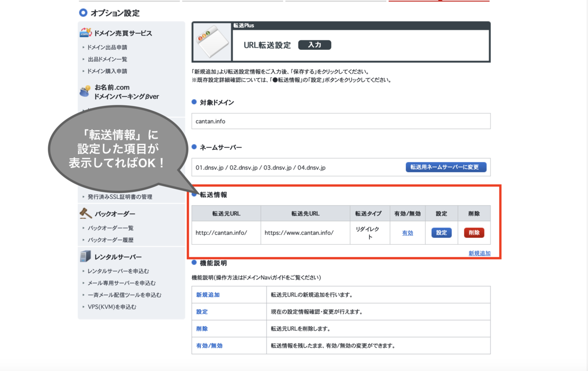Click メール専用サーバーを申込む link
The height and width of the screenshot is (371, 588).
(x=122, y=283)
